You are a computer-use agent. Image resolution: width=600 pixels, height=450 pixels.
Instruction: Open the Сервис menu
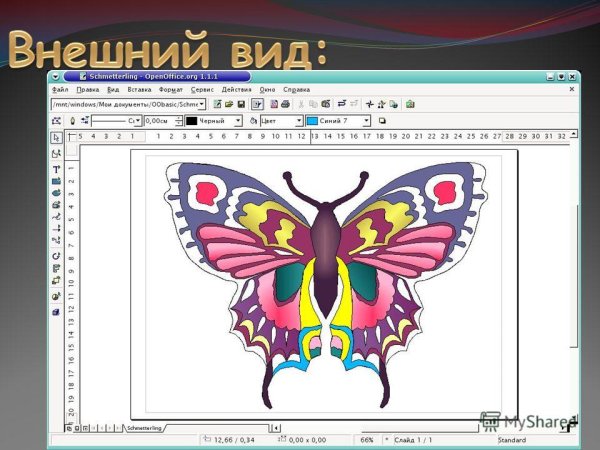[202, 90]
